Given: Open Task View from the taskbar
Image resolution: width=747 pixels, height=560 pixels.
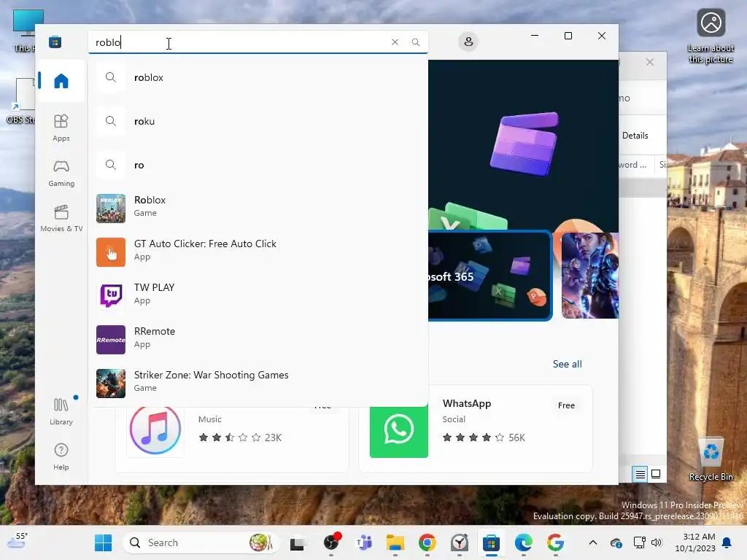Looking at the screenshot, I should [298, 542].
